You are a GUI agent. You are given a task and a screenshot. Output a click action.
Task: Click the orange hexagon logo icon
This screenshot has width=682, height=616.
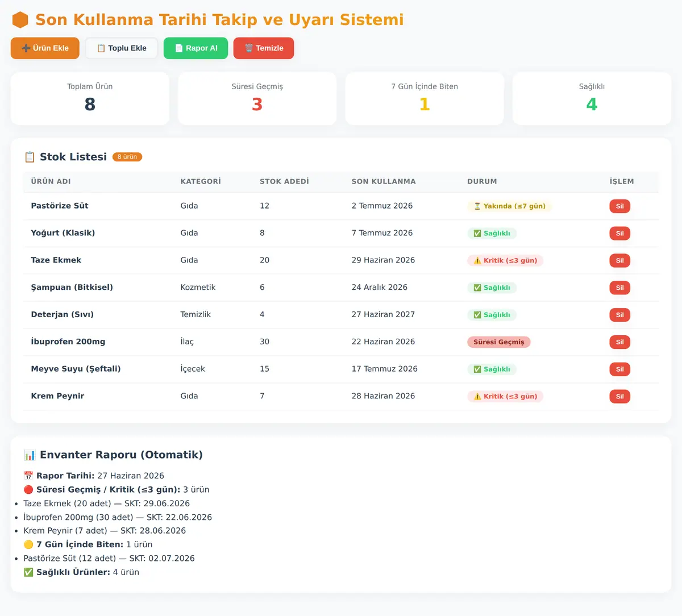point(20,20)
